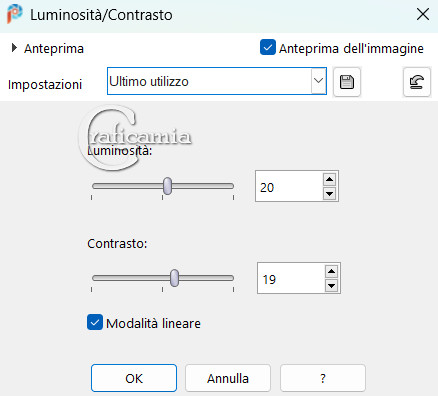Click the Luminosità slider handle

167,186
